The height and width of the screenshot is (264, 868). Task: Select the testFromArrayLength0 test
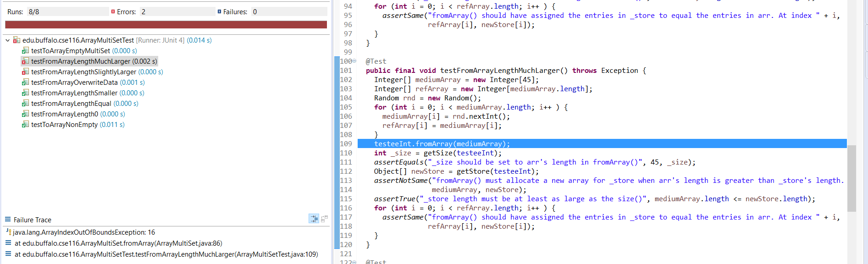click(78, 114)
